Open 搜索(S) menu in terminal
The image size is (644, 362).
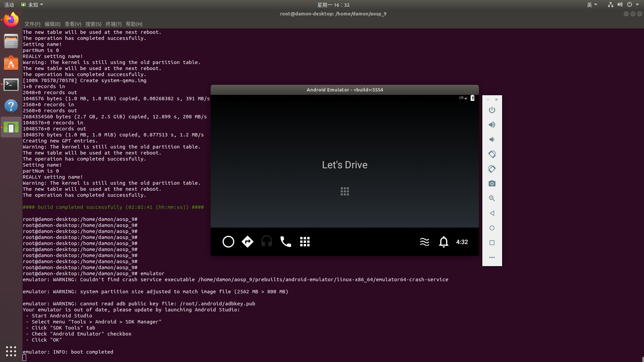(x=93, y=24)
